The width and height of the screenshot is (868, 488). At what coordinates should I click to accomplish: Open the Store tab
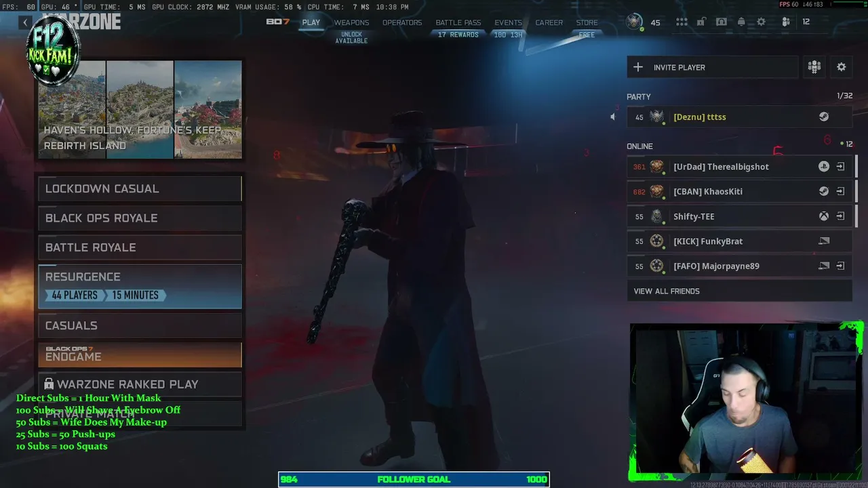tap(587, 22)
